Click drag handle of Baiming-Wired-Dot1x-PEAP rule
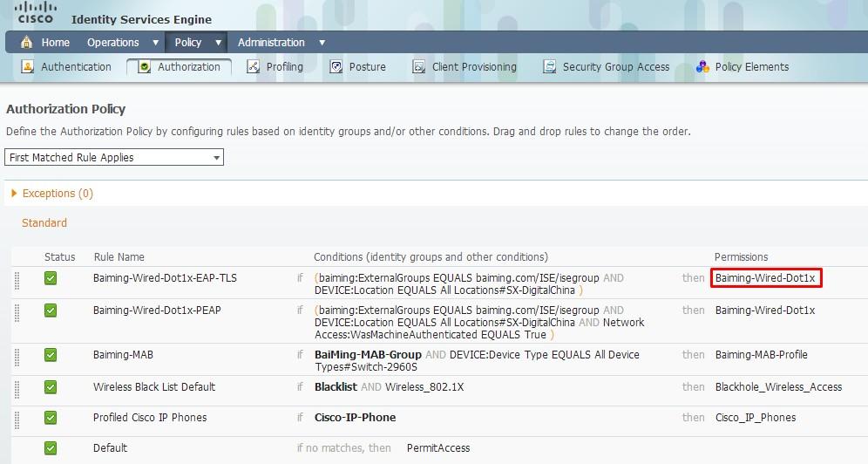The width and height of the screenshot is (868, 464). point(17,313)
